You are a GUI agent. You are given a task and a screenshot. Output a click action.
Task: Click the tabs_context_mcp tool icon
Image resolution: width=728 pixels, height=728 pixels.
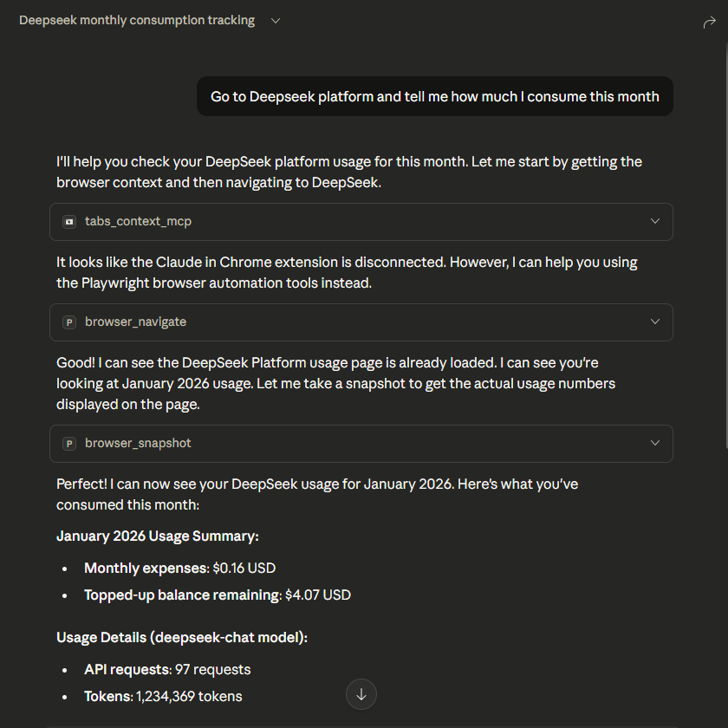68,221
